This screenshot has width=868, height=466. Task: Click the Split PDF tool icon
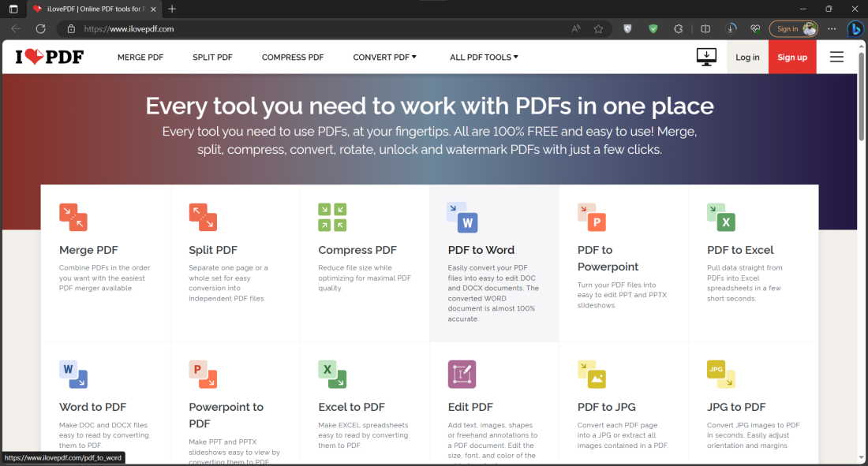tap(203, 217)
